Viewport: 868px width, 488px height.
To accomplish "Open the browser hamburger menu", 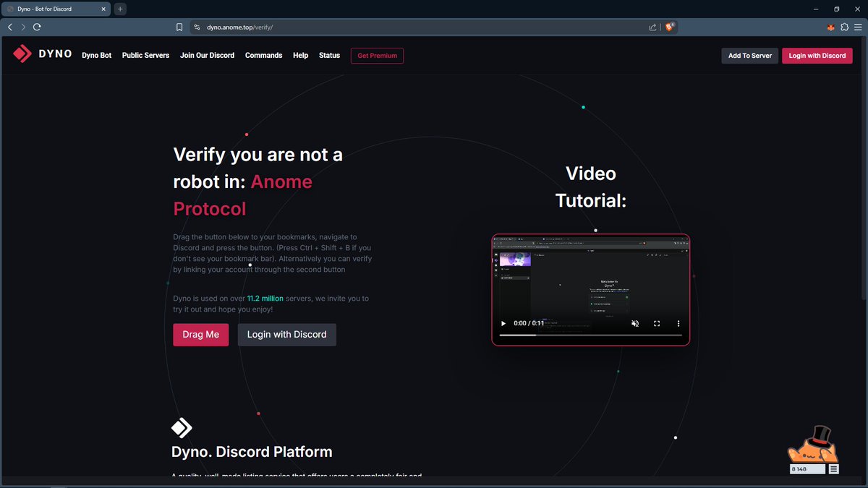I will point(858,27).
